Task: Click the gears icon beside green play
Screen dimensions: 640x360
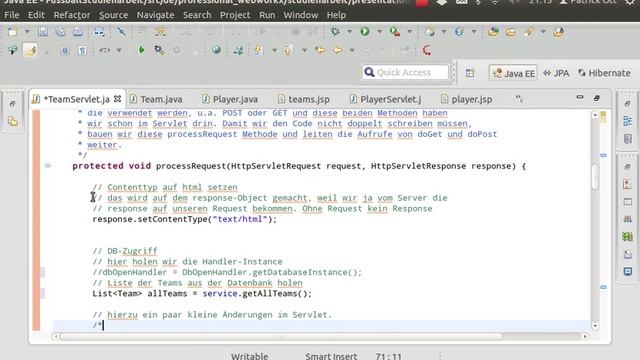Action: click(x=159, y=50)
